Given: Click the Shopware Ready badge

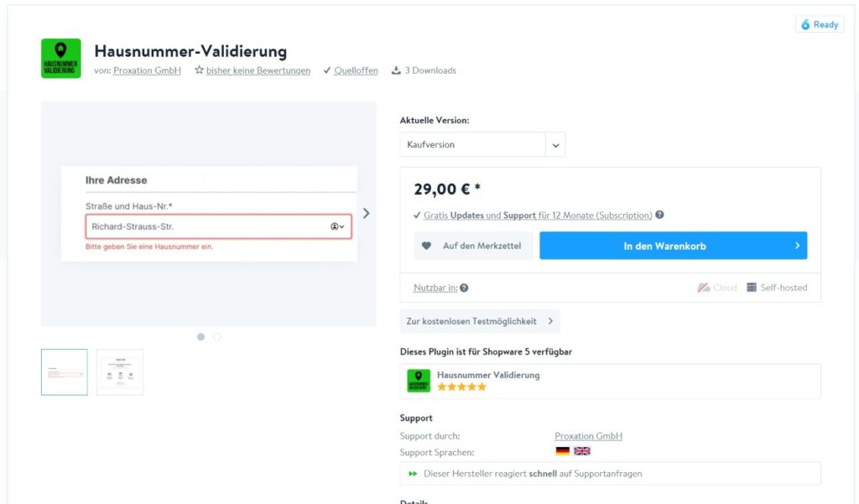Looking at the screenshot, I should tap(820, 24).
